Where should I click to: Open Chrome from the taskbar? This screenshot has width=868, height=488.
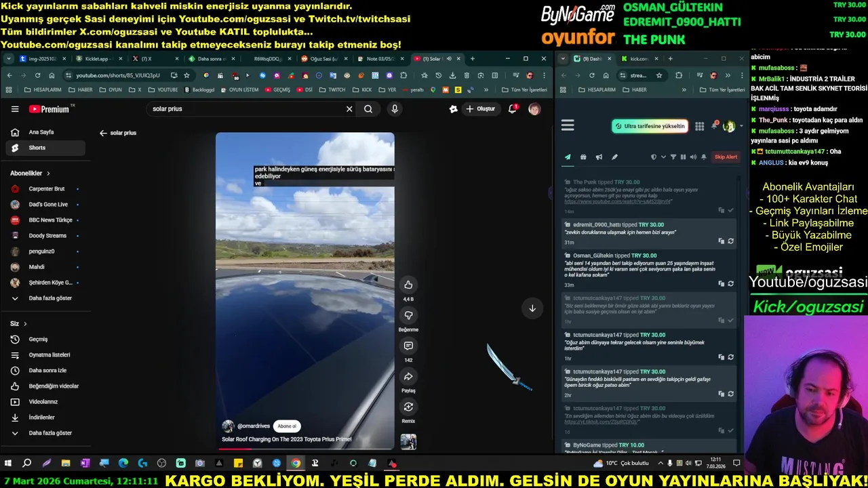click(x=296, y=464)
